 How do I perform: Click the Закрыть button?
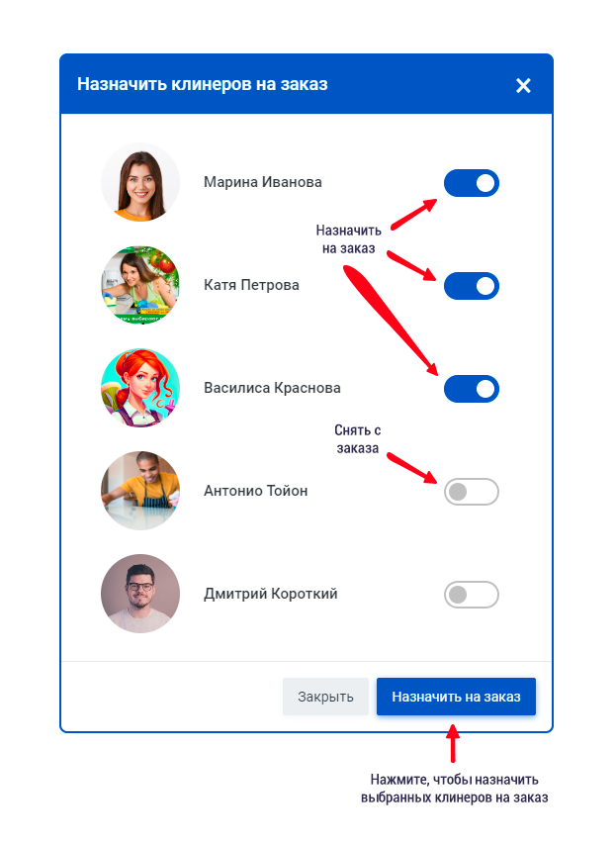point(325,697)
